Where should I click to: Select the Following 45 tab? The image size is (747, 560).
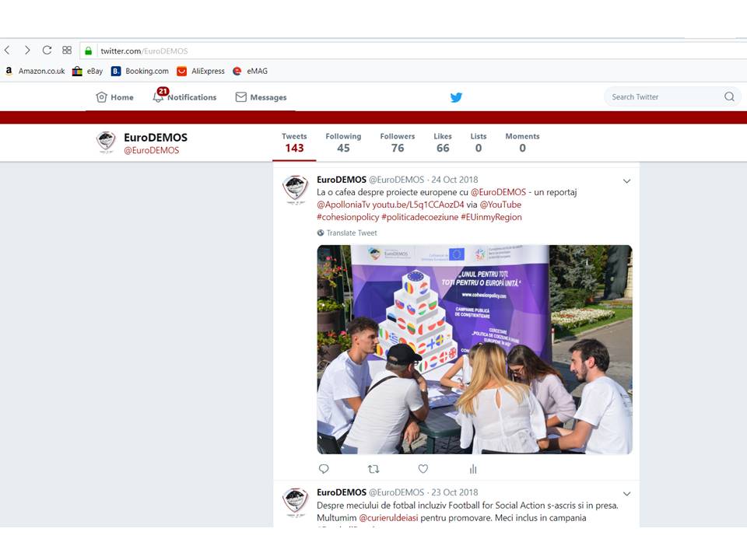tap(343, 142)
